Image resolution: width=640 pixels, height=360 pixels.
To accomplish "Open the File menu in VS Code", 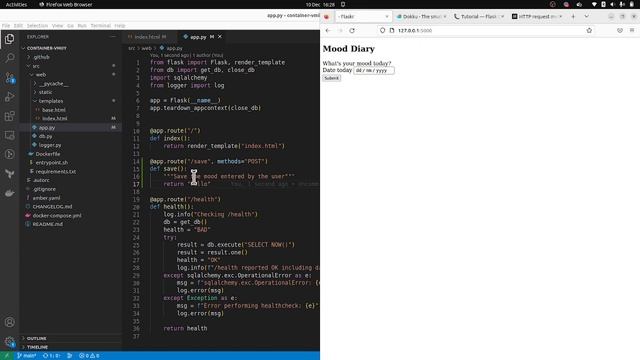I will click(x=6, y=25).
